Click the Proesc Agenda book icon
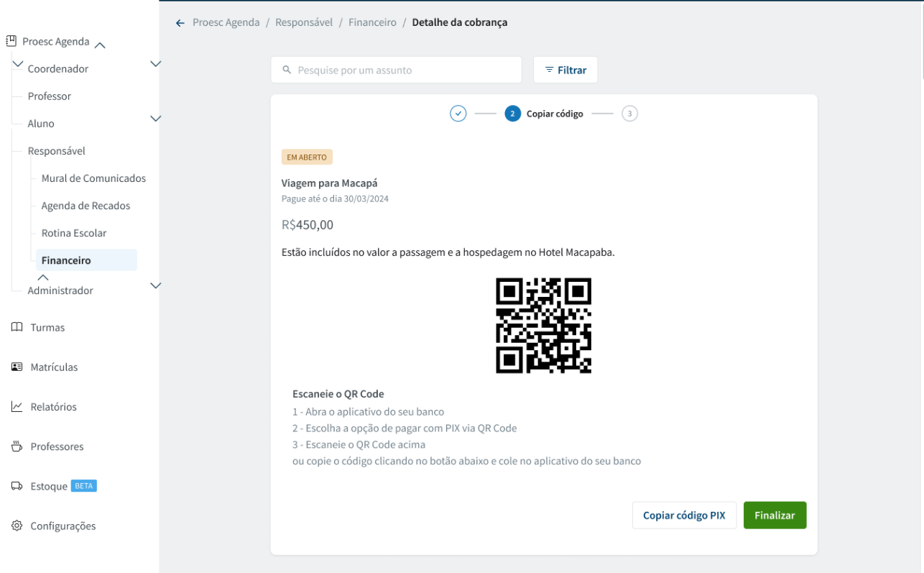The image size is (924, 573). pos(11,41)
